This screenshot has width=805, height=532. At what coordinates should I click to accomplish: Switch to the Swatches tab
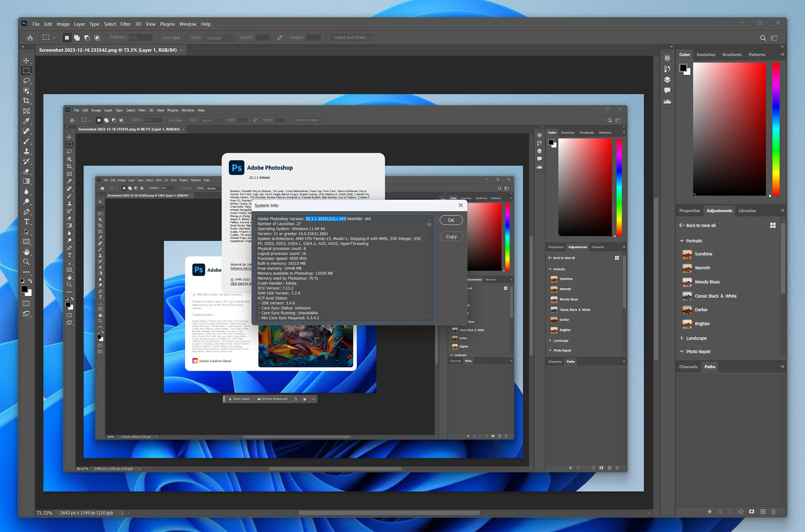pyautogui.click(x=706, y=55)
